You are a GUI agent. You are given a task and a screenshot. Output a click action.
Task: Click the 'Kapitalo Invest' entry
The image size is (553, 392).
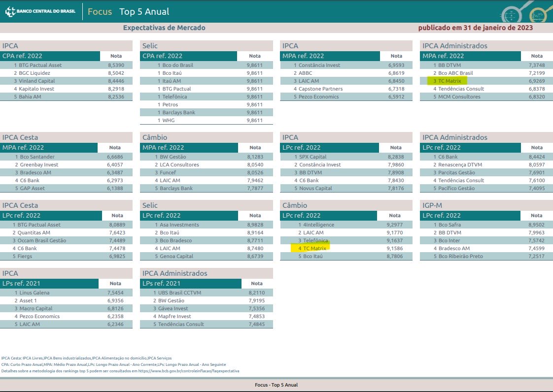[36, 89]
